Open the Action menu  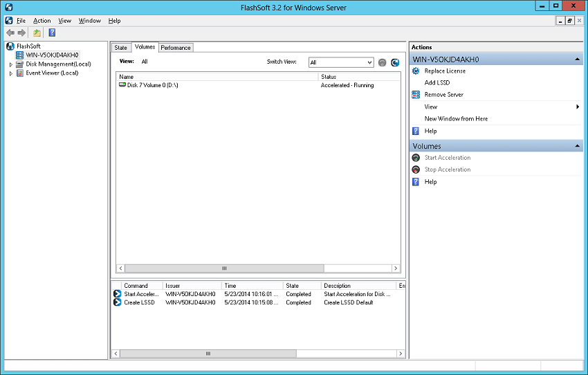tap(42, 21)
